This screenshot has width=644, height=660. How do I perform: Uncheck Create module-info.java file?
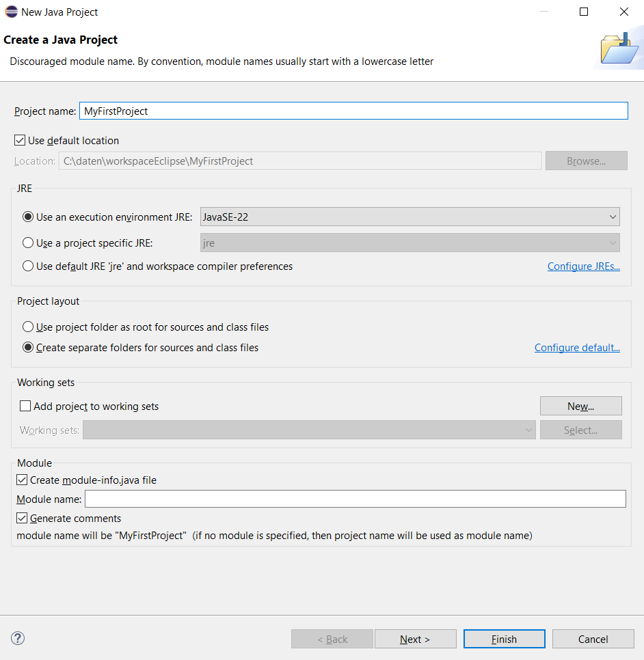click(x=23, y=480)
